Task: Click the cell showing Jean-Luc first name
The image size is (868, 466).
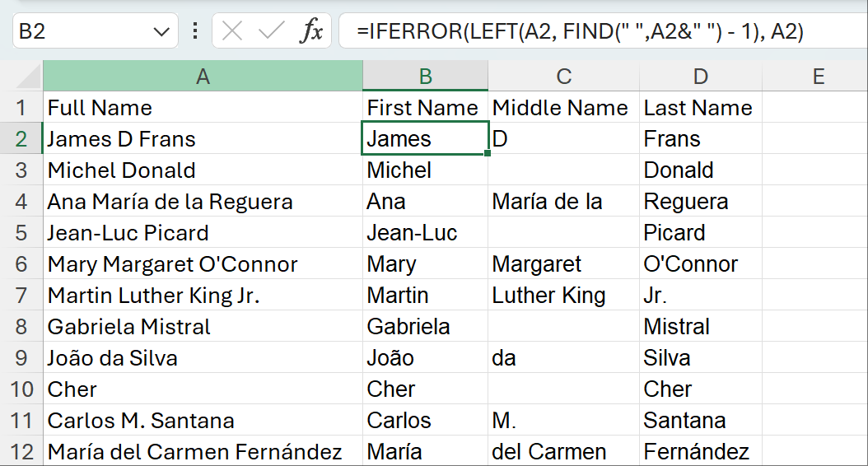Action: [x=425, y=233]
